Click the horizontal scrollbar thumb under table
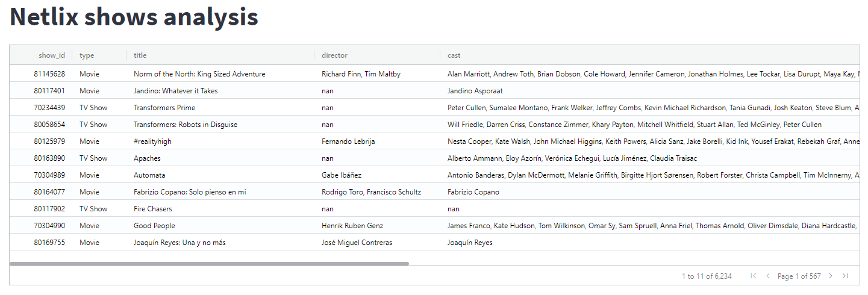Screen dimensions: 868x295 tap(209, 264)
